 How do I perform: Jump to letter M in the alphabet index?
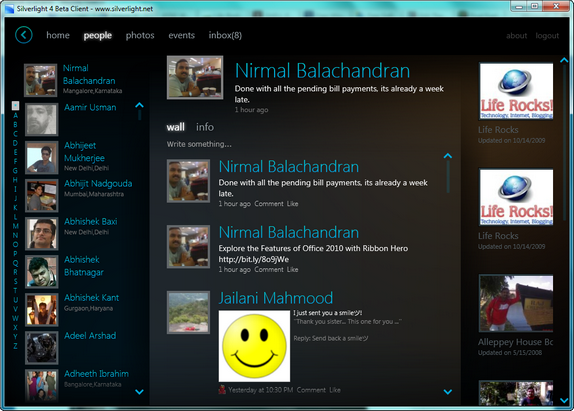(x=15, y=226)
